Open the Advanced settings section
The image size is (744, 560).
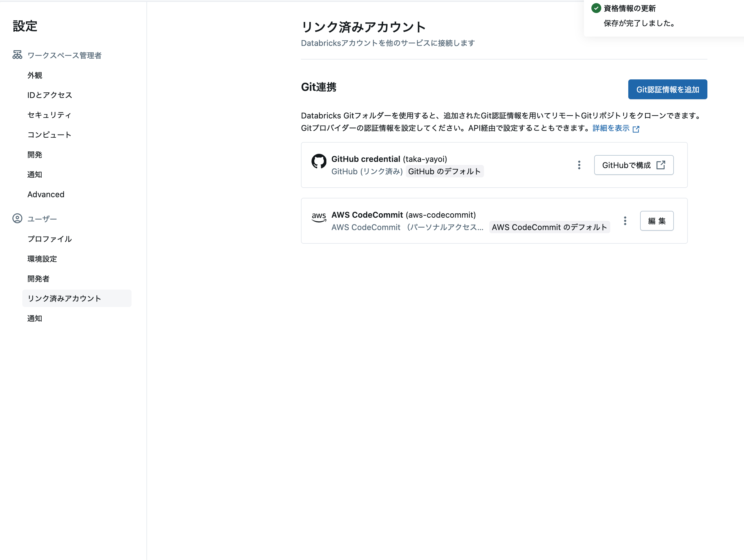coord(46,194)
